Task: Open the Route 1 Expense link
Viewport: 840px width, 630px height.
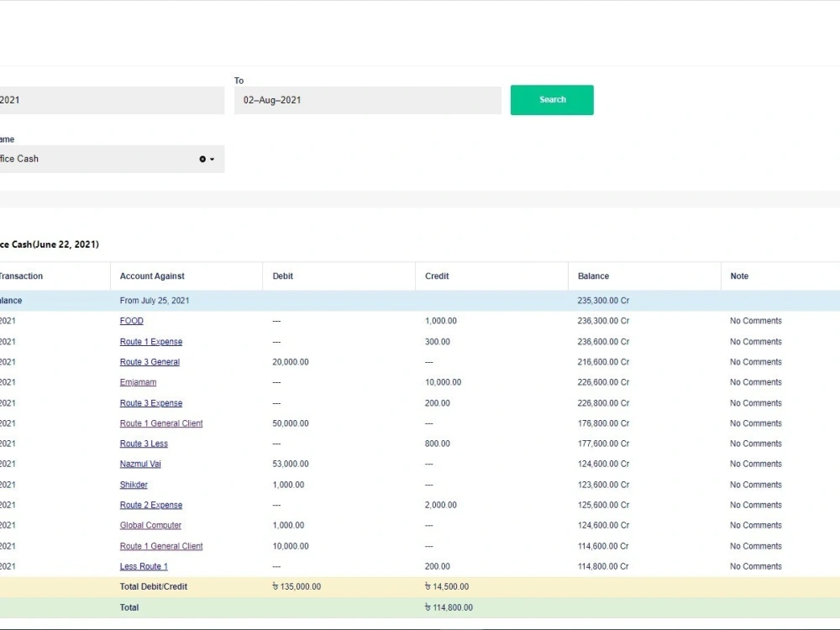Action: coord(151,342)
